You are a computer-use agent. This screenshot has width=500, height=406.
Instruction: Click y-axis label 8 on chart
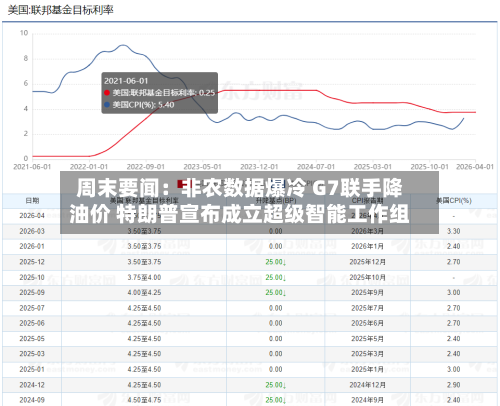point(26,58)
